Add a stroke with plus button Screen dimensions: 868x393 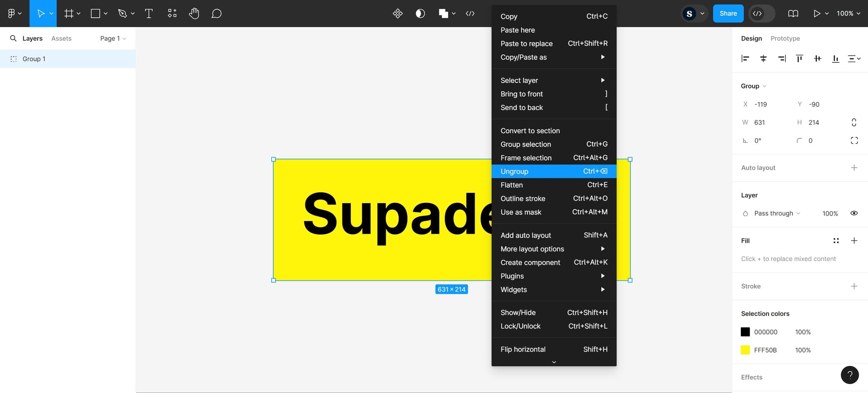(854, 286)
